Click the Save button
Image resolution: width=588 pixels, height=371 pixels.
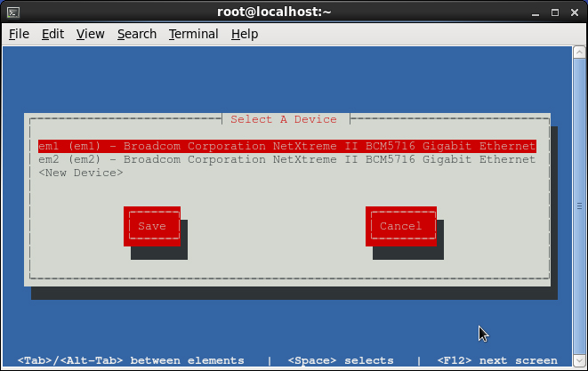pos(152,226)
